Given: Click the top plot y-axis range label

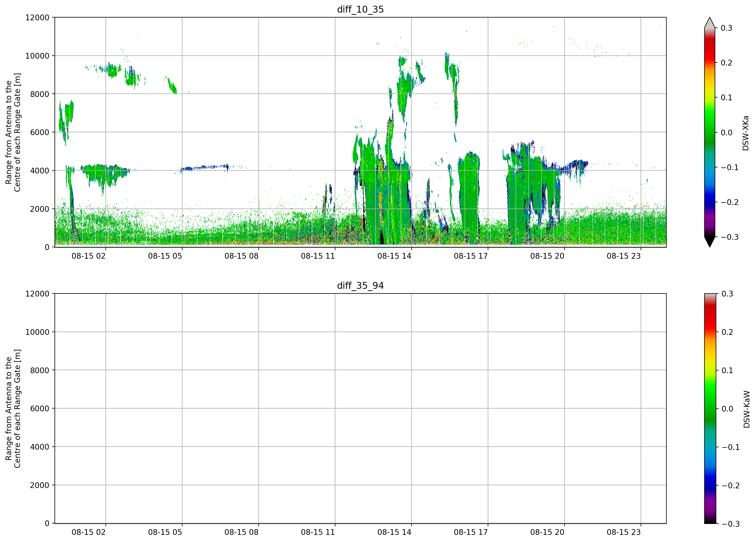Looking at the screenshot, I should pyautogui.click(x=13, y=132).
